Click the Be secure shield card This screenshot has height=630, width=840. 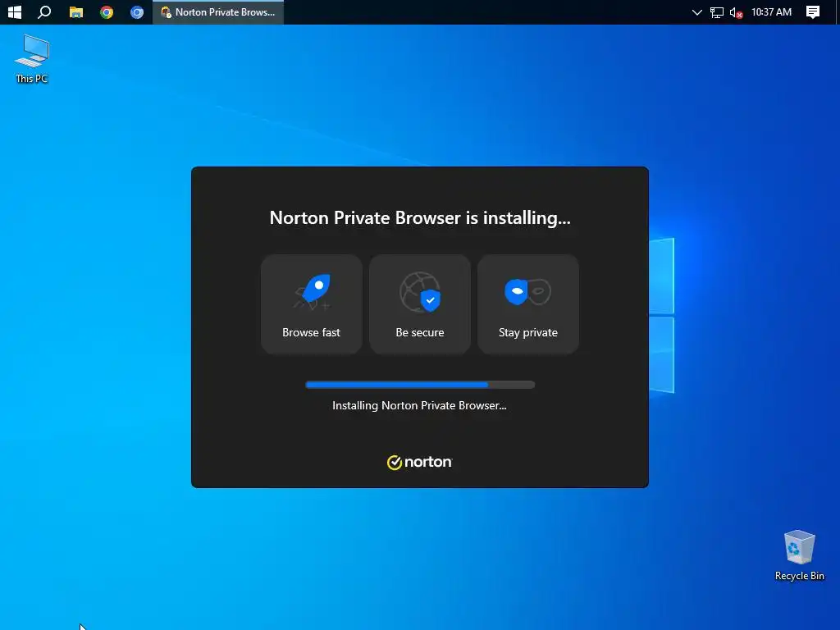coord(420,304)
